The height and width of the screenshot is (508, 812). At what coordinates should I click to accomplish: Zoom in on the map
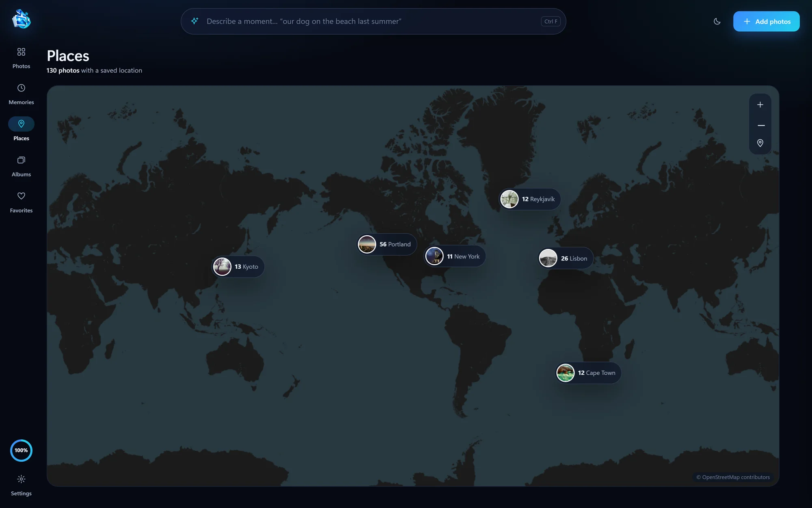click(x=760, y=105)
